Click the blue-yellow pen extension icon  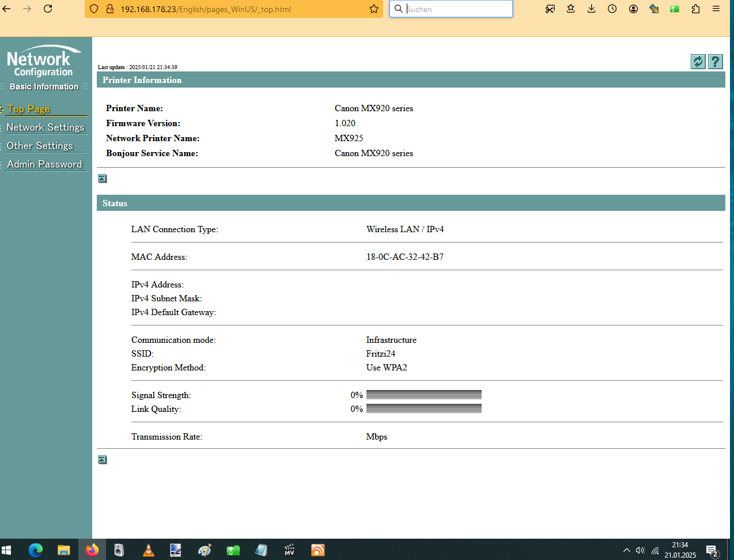(x=654, y=9)
